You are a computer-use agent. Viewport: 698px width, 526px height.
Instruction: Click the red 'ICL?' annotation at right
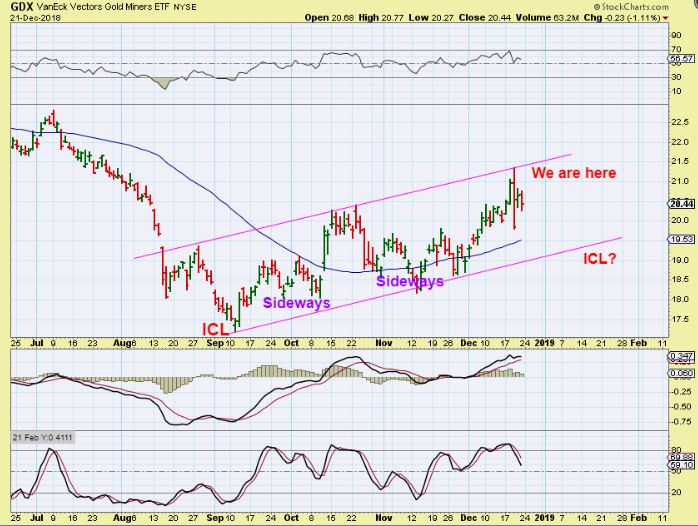coord(600,259)
